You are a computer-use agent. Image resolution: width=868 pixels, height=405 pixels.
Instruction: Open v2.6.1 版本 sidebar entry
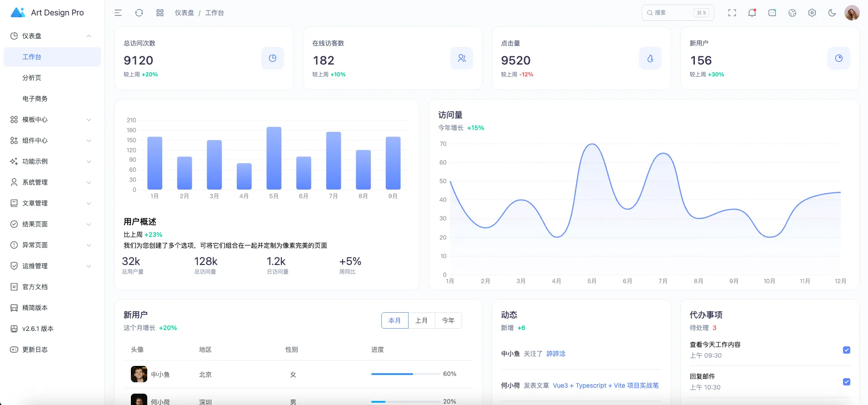pyautogui.click(x=52, y=329)
